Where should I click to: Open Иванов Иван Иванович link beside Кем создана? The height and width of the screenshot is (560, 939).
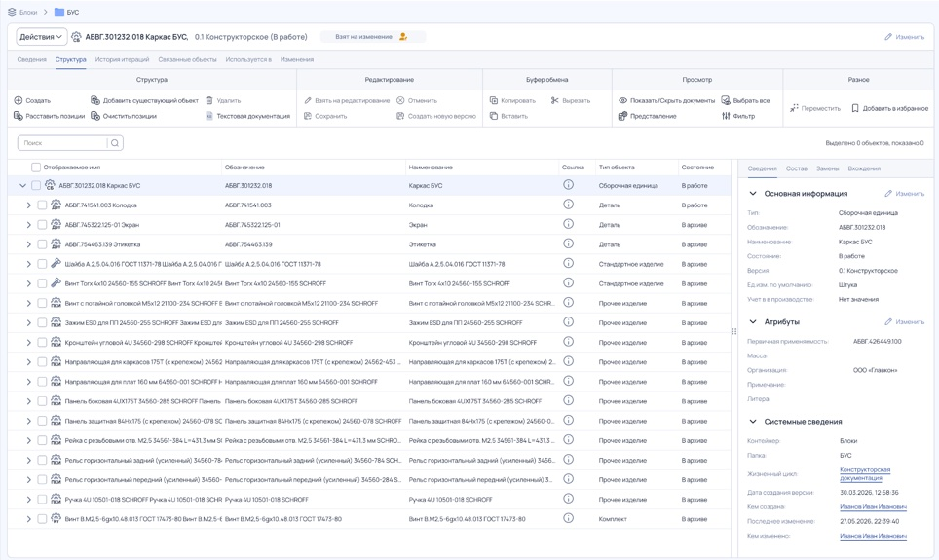873,506
